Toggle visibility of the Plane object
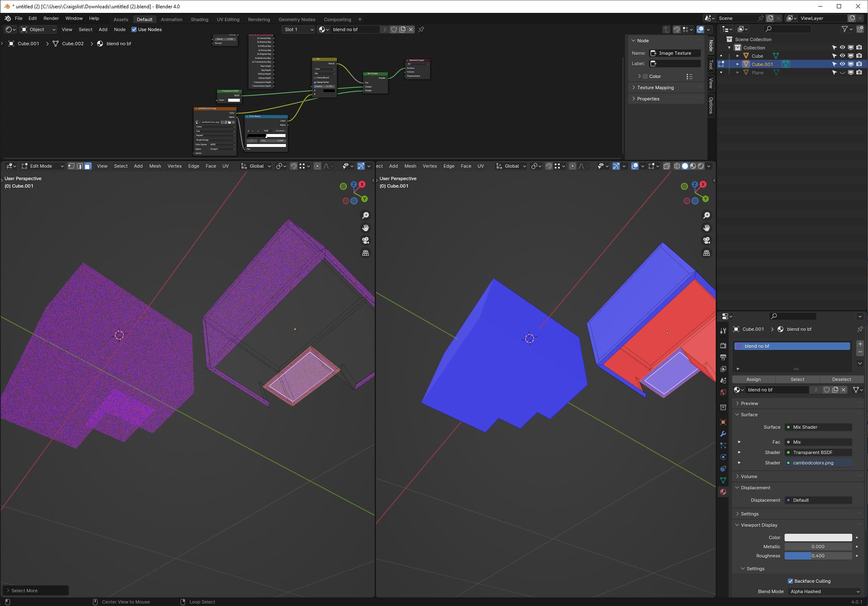 tap(842, 72)
